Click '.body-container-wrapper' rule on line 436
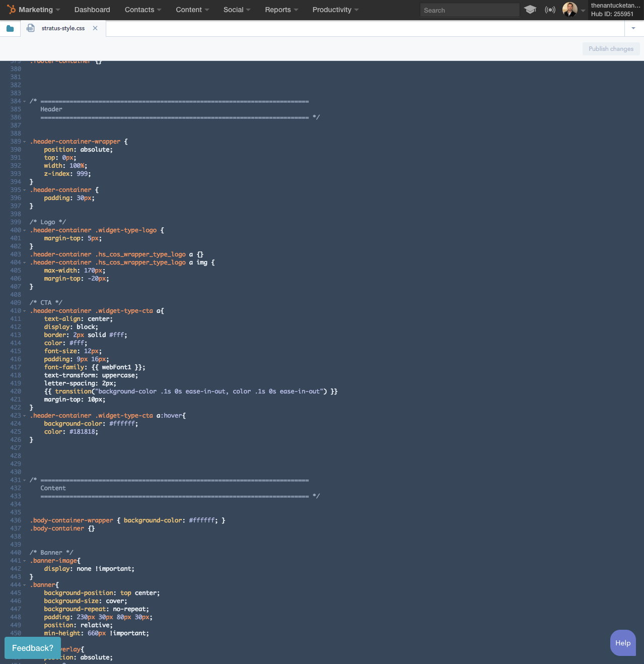The width and height of the screenshot is (644, 664). click(x=127, y=520)
